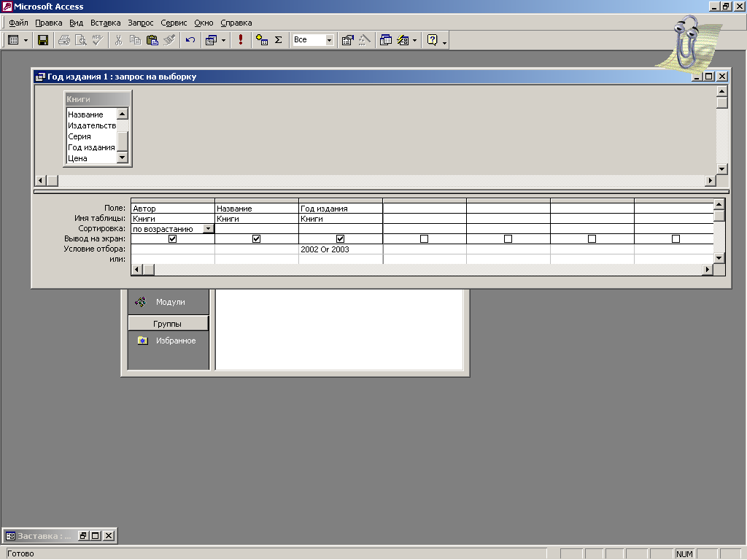Undo with the blue arrow icon
The width and height of the screenshot is (747, 560).
[190, 40]
